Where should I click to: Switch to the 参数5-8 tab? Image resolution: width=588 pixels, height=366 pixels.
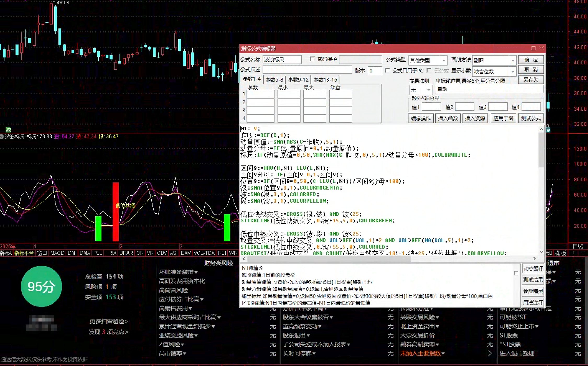click(274, 80)
